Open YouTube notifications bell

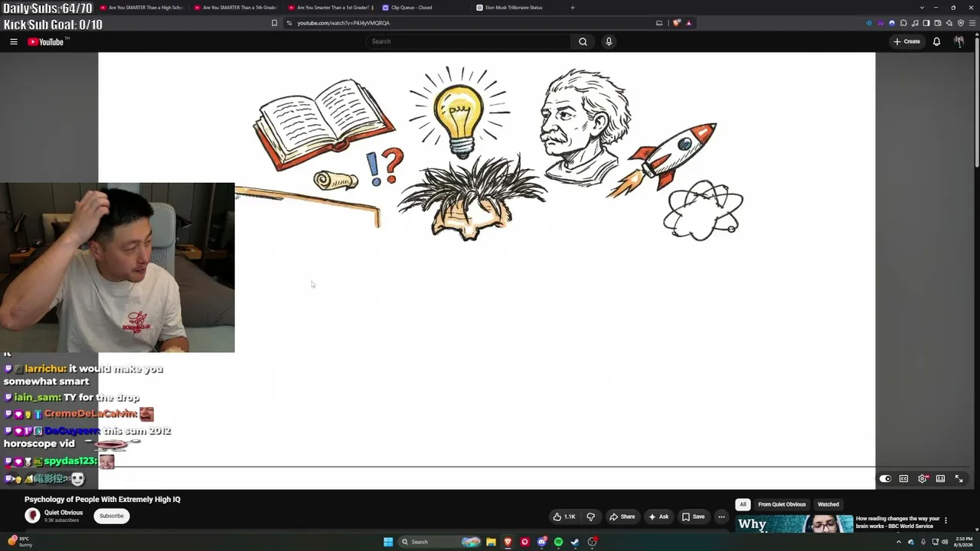[x=936, y=41]
